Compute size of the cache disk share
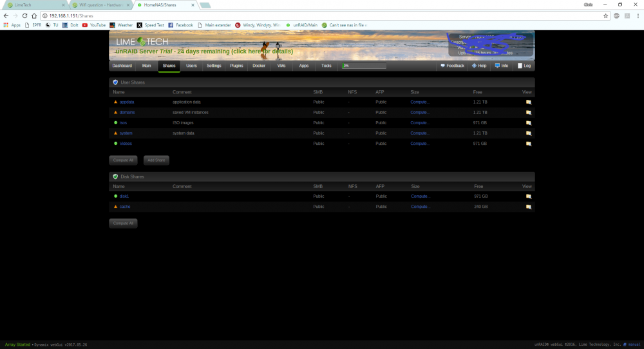 pyautogui.click(x=420, y=207)
